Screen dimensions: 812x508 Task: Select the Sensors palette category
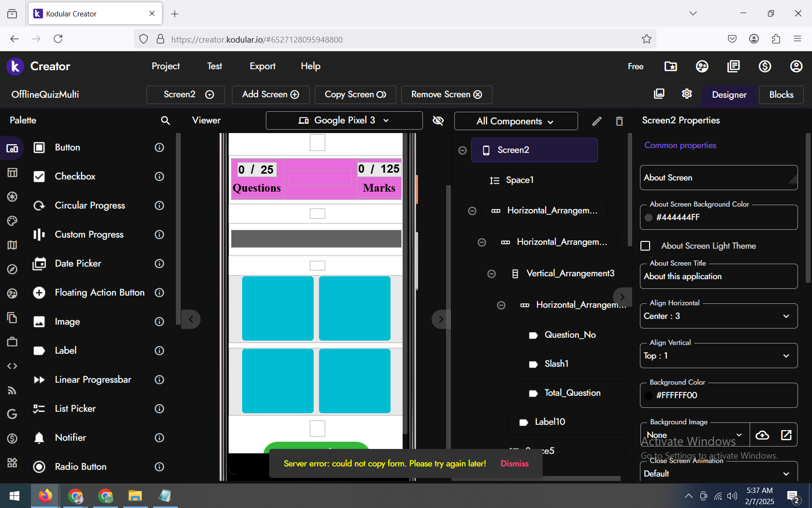coord(12,269)
